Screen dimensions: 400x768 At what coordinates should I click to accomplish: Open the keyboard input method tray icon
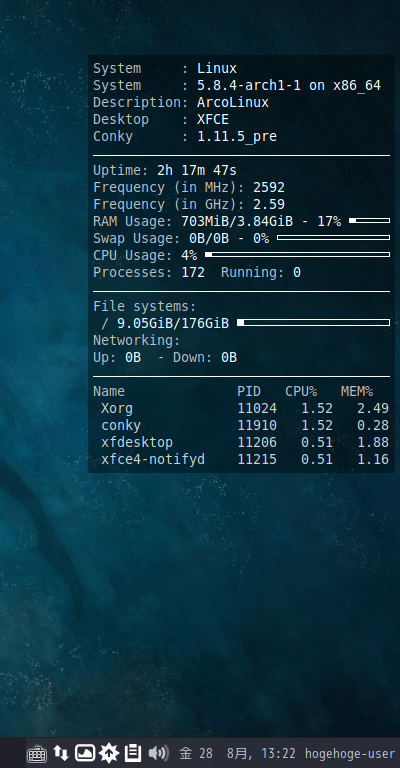37,753
